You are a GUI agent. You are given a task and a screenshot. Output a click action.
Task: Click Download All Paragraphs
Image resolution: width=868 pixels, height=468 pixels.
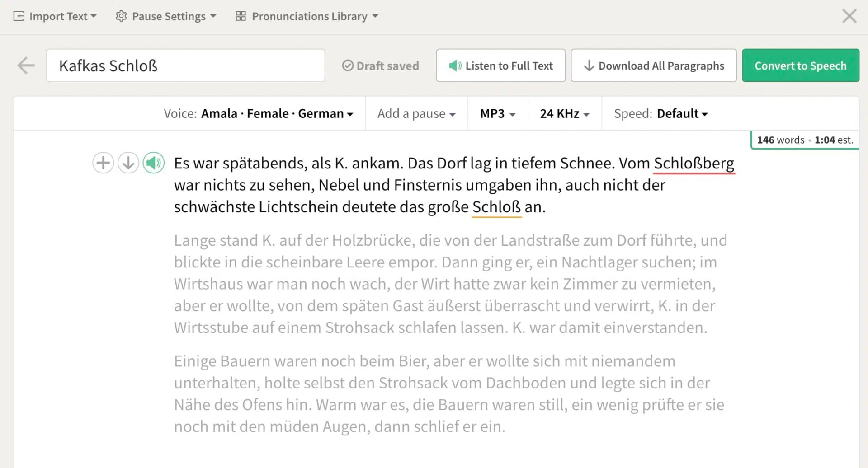(653, 66)
